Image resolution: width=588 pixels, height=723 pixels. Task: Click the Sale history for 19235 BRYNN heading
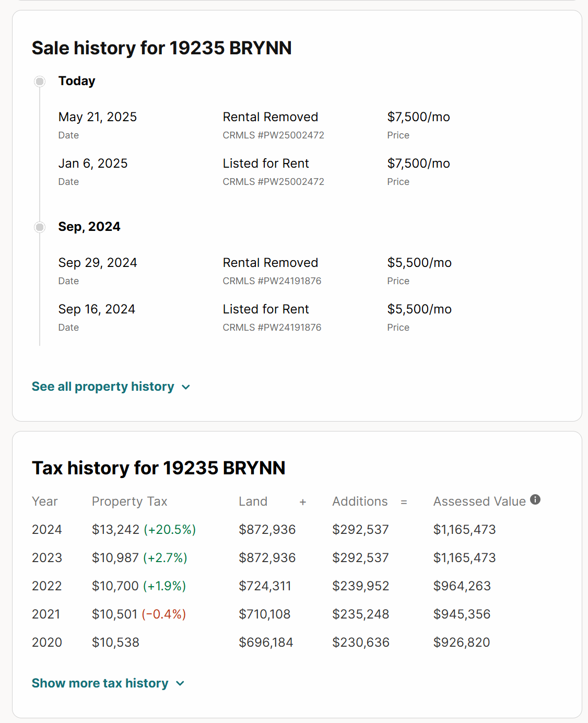[162, 48]
